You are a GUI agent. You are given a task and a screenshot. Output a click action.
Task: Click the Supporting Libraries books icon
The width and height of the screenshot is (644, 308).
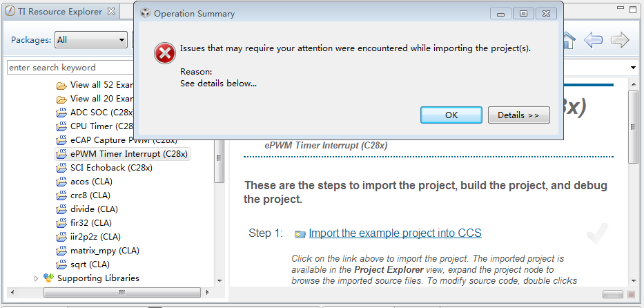point(48,278)
